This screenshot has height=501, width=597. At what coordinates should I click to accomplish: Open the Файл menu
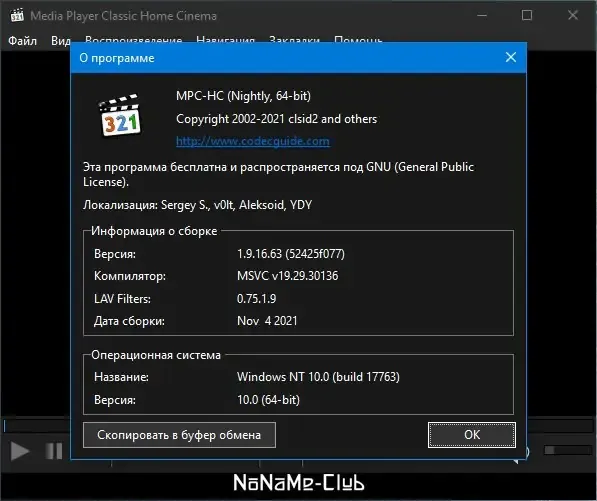click(x=22, y=40)
